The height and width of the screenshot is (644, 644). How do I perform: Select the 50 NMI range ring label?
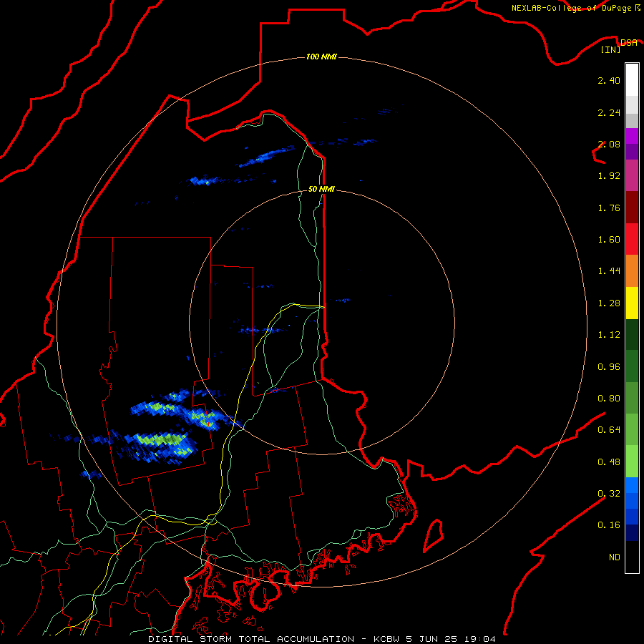[321, 189]
